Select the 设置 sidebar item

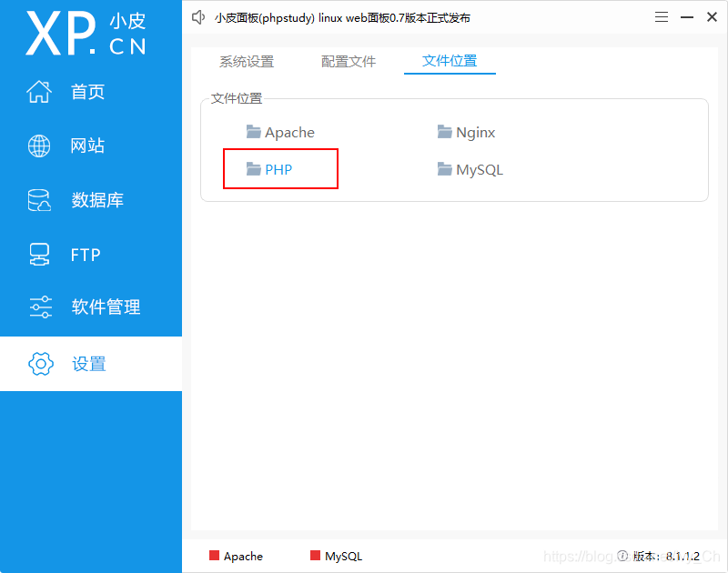(90, 364)
